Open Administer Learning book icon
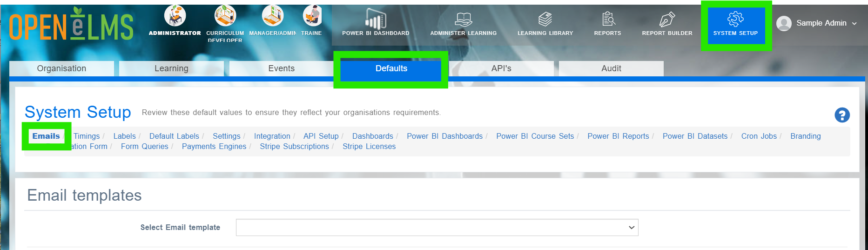This screenshot has height=250, width=868. click(x=464, y=19)
